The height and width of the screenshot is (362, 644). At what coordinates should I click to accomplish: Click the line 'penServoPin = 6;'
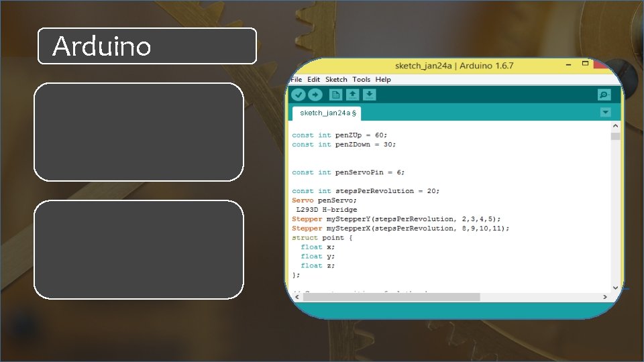[348, 172]
